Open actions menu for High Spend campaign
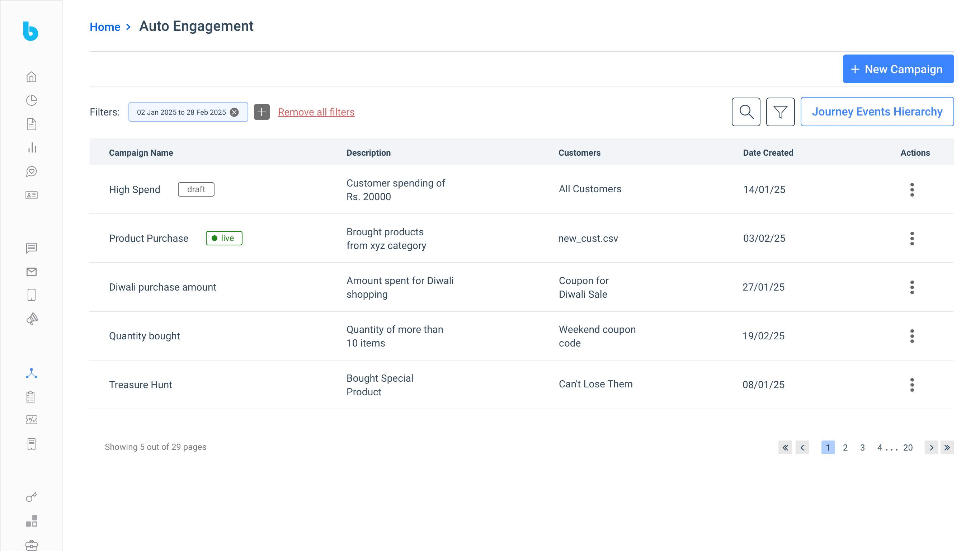The height and width of the screenshot is (551, 980). [x=912, y=189]
